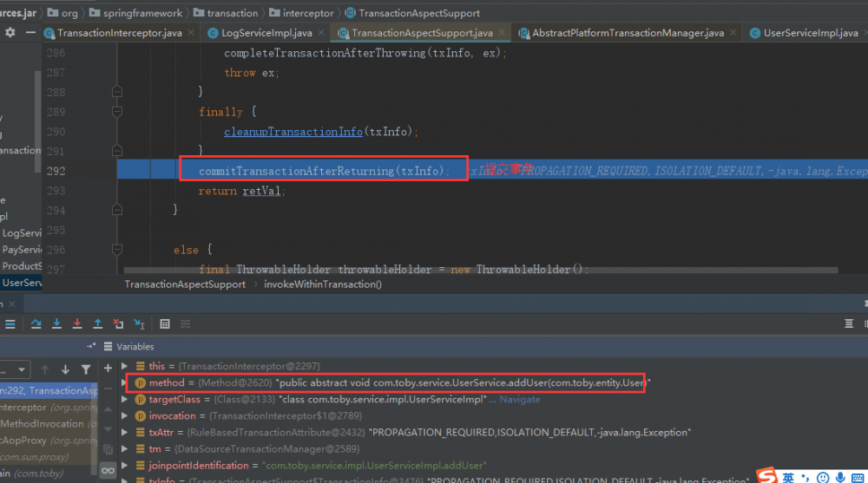Click the project panel vertical scrollbar
The image size is (868, 483).
click(x=37, y=121)
